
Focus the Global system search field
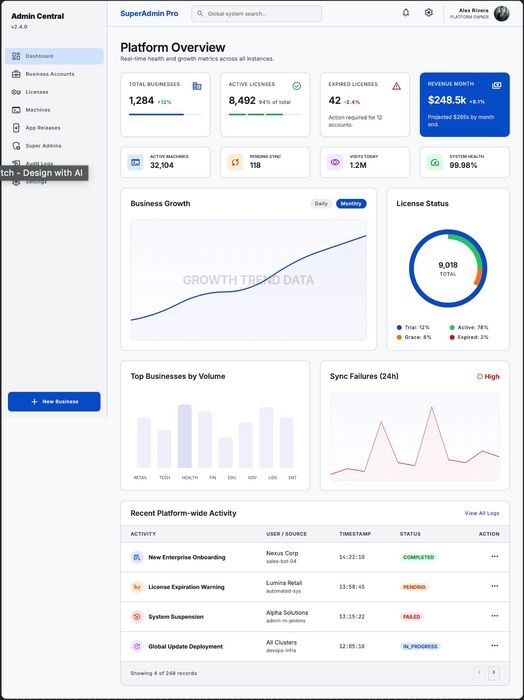[x=257, y=13]
